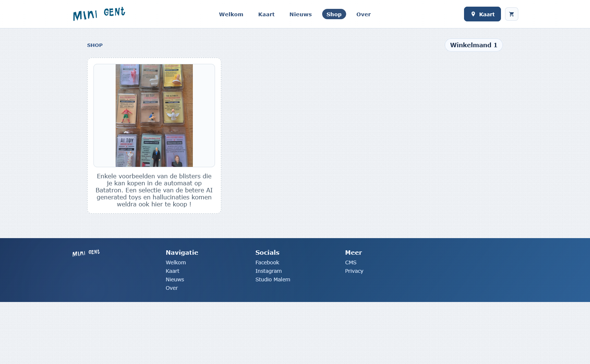Open the Winkelmand 1 cart button
Image resolution: width=590 pixels, height=364 pixels.
tap(474, 45)
